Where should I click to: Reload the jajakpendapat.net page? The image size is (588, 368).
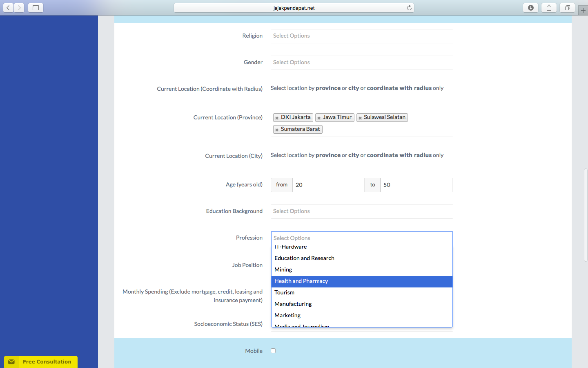coord(409,7)
